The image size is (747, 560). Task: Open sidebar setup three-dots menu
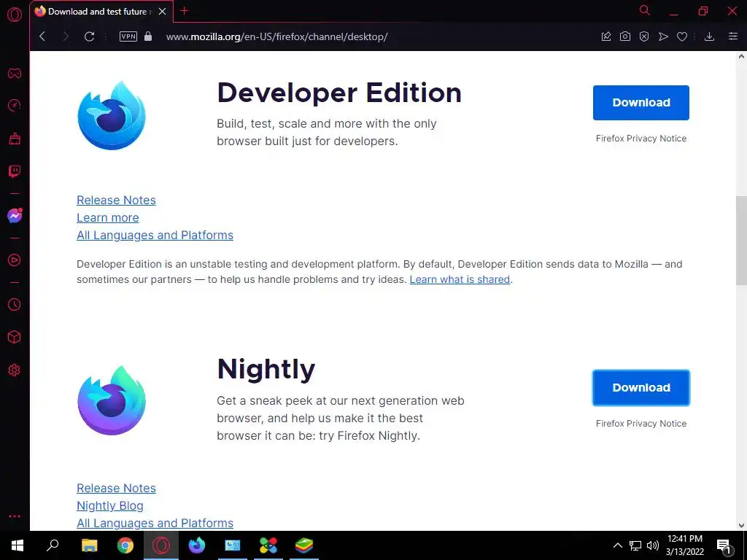[x=15, y=516]
